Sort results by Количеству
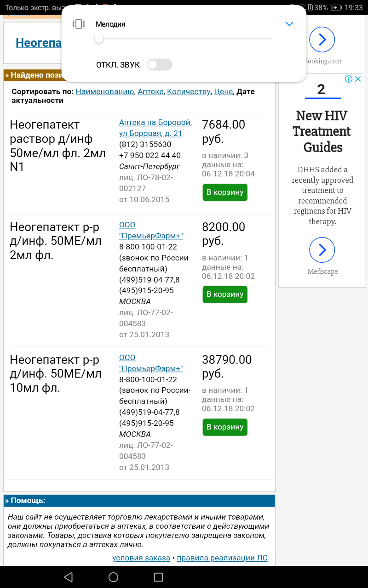 (x=189, y=91)
